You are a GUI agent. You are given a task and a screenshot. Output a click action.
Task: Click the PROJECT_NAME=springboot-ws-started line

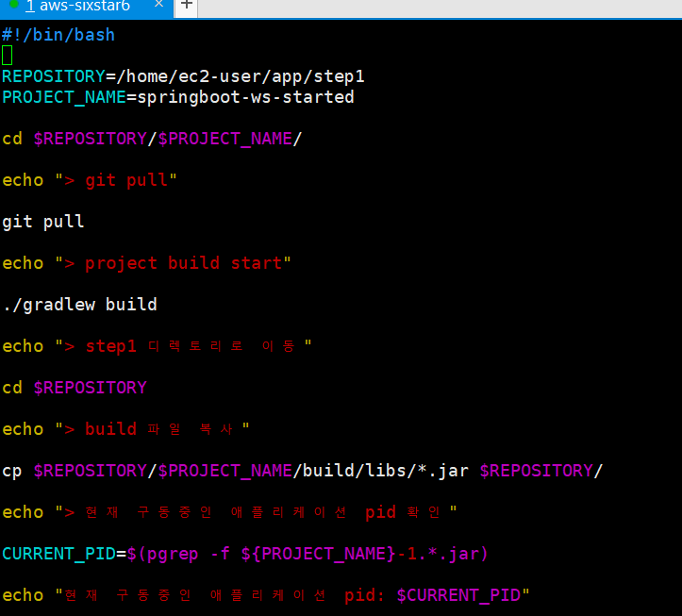click(177, 97)
